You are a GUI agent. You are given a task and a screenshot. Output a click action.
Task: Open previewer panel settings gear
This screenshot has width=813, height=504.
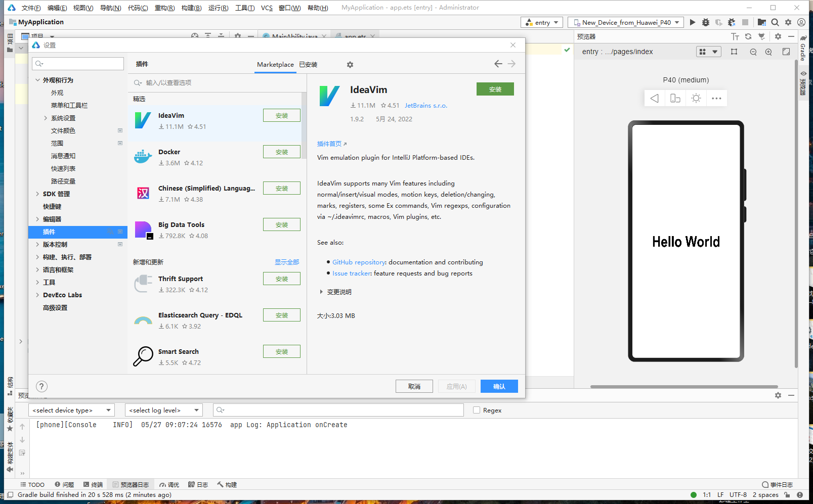click(778, 36)
